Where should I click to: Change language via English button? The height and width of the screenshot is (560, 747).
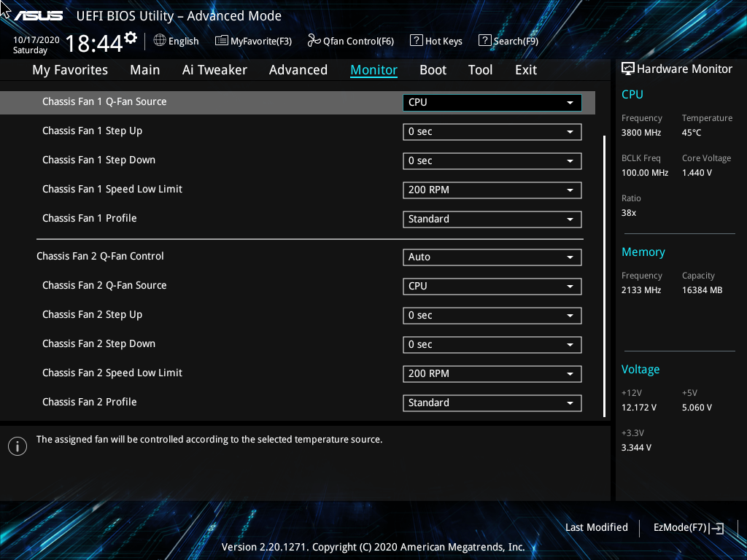(177, 41)
